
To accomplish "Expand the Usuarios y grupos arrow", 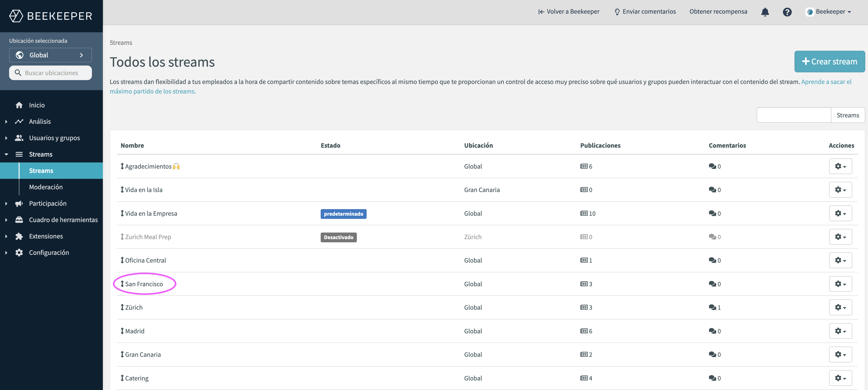I will [x=6, y=138].
